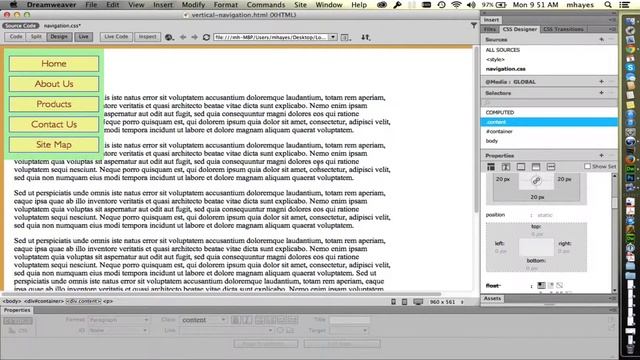Viewport: 640px width, 360px height.
Task: Open the File menu
Action: [x=91, y=5]
